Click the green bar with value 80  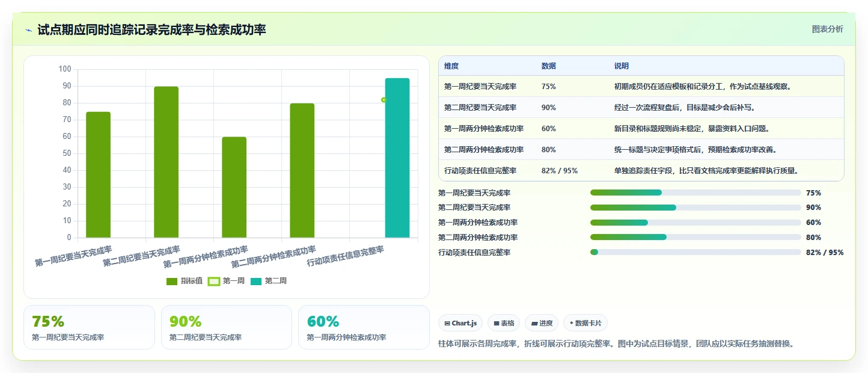(x=302, y=170)
